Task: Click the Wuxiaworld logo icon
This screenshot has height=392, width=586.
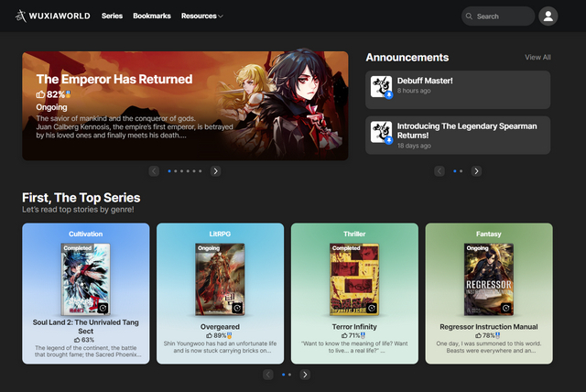Action: coord(21,16)
